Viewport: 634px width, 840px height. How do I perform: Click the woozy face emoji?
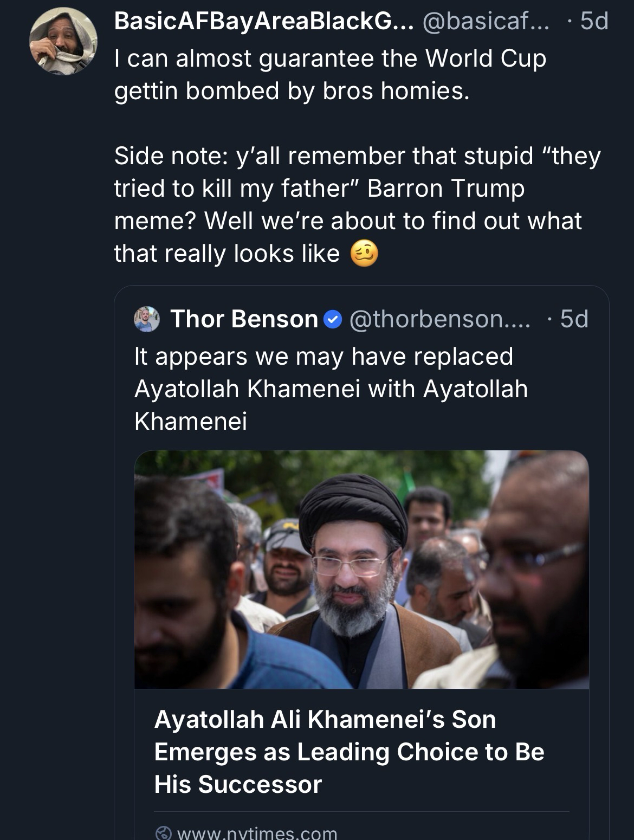click(365, 253)
